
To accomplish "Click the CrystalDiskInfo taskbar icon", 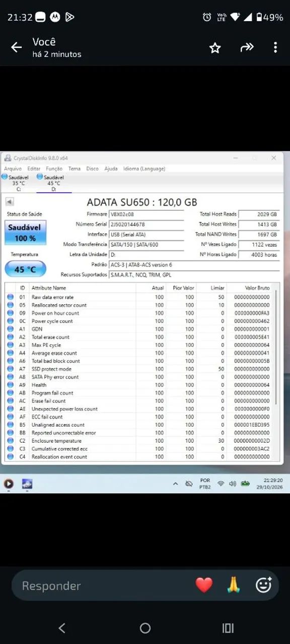I will 27,484.
